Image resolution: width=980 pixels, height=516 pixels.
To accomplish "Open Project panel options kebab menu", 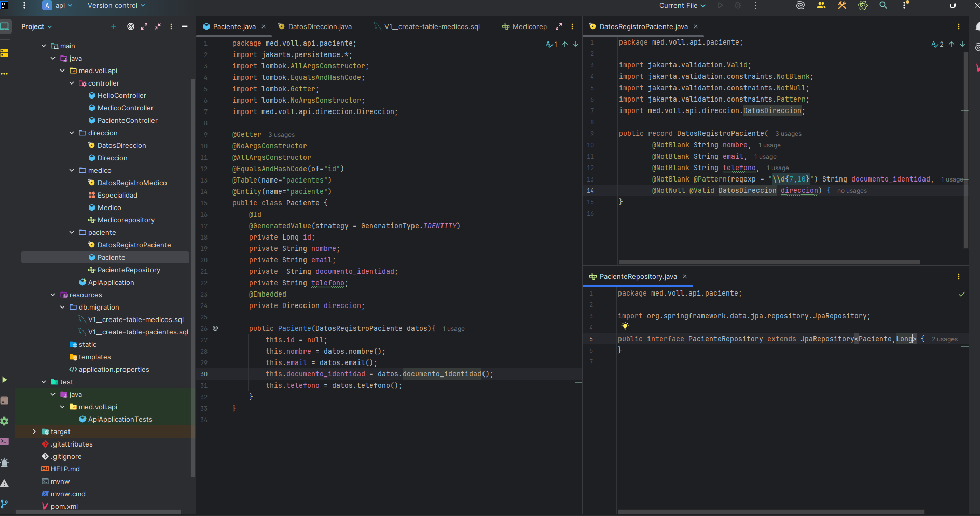I will click(171, 26).
